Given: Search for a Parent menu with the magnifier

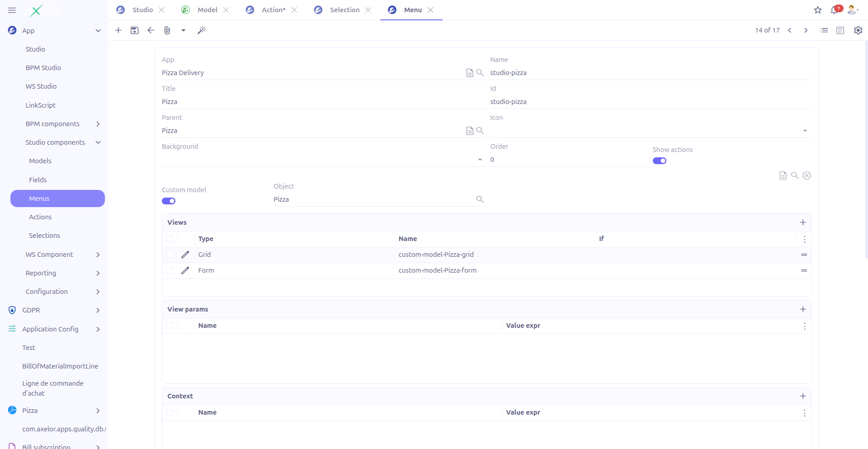Looking at the screenshot, I should click(480, 131).
